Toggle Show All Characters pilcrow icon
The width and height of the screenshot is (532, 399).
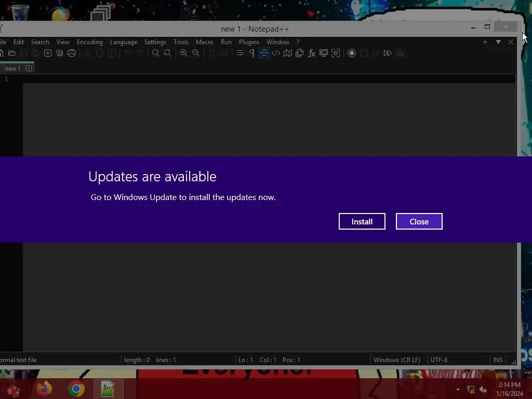[252, 53]
